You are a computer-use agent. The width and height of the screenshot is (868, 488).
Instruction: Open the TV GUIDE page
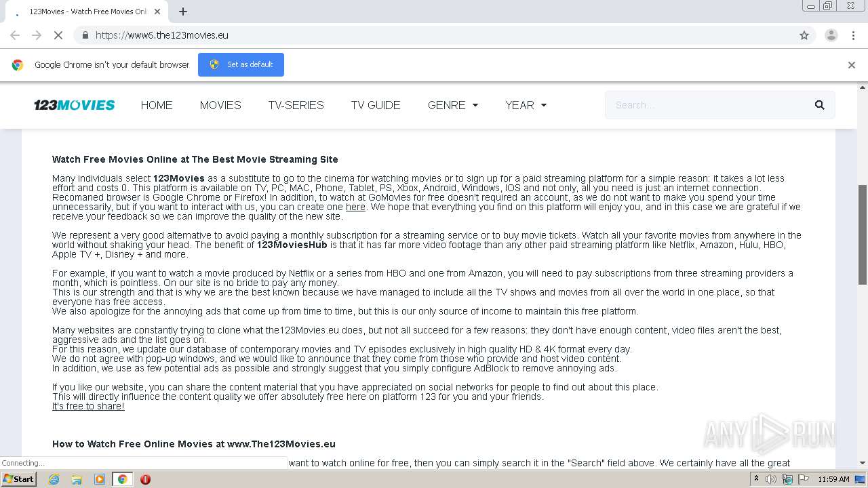click(376, 105)
